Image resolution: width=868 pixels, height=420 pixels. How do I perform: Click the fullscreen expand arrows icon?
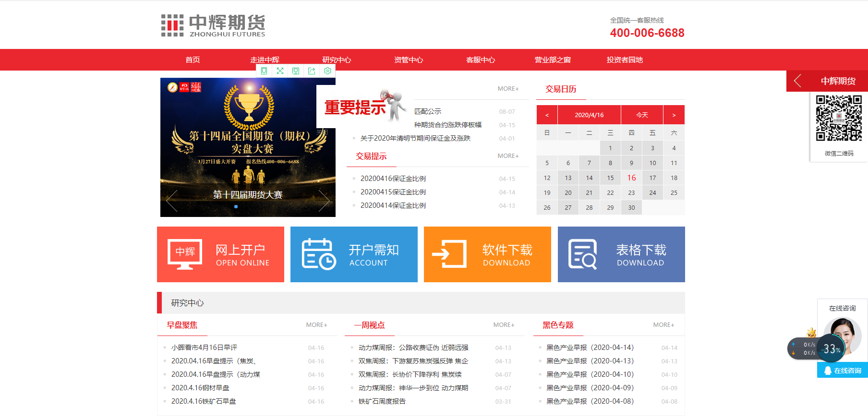[280, 71]
